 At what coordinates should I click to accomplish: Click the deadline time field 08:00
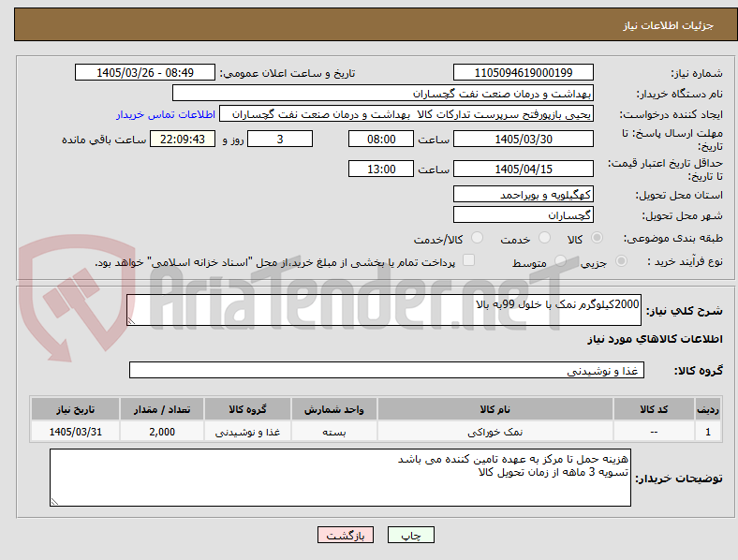(381, 140)
